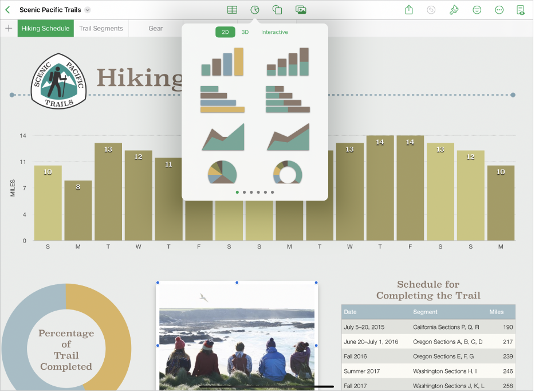Insert a stacked column chart

pyautogui.click(x=288, y=62)
